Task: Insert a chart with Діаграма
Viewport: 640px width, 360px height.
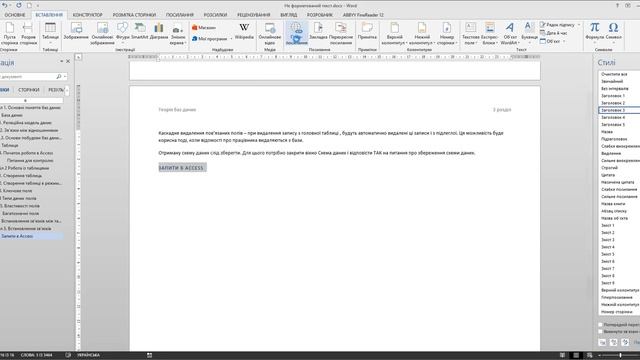Action: click(x=159, y=31)
